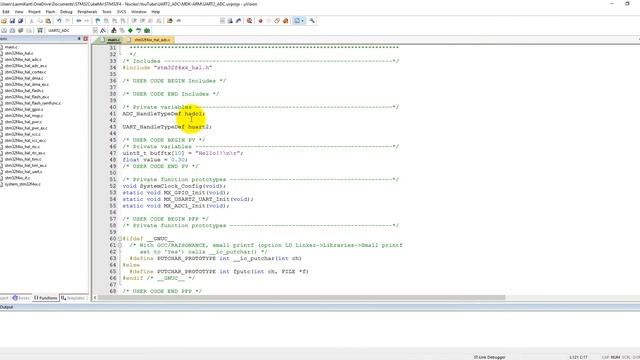Save the current file

coord(12,21)
